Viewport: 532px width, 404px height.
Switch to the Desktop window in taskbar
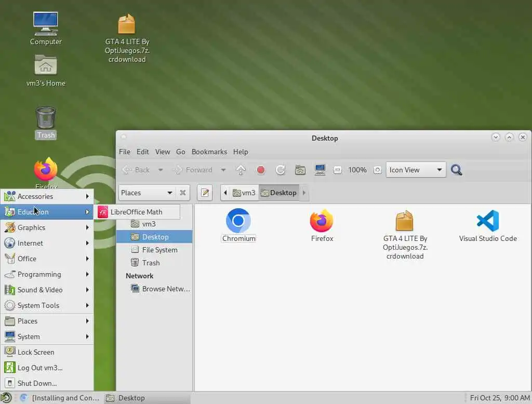pyautogui.click(x=146, y=398)
